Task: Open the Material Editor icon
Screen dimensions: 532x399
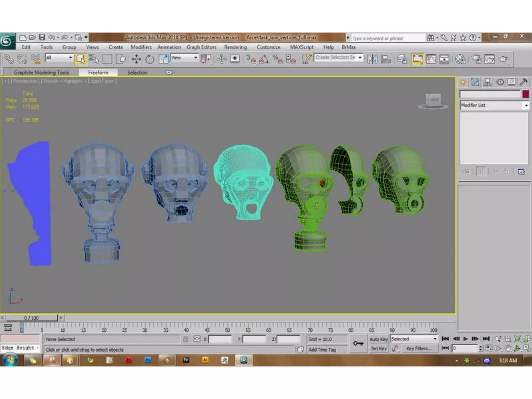Action: click(460, 59)
